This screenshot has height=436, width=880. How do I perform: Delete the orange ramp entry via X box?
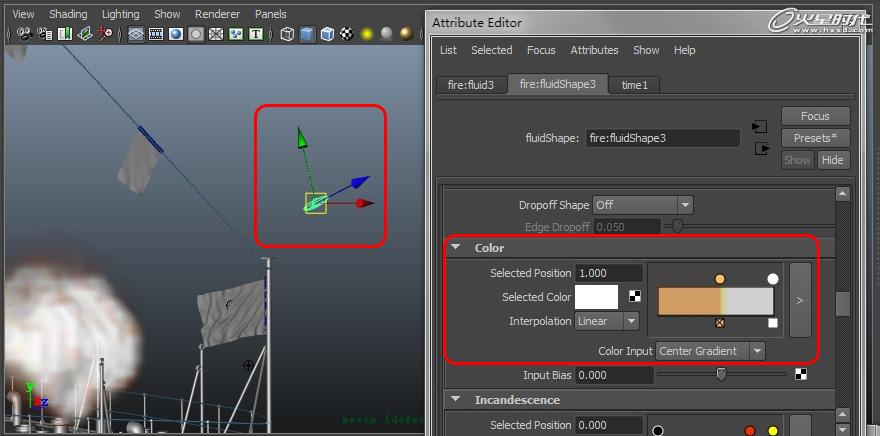(x=720, y=323)
